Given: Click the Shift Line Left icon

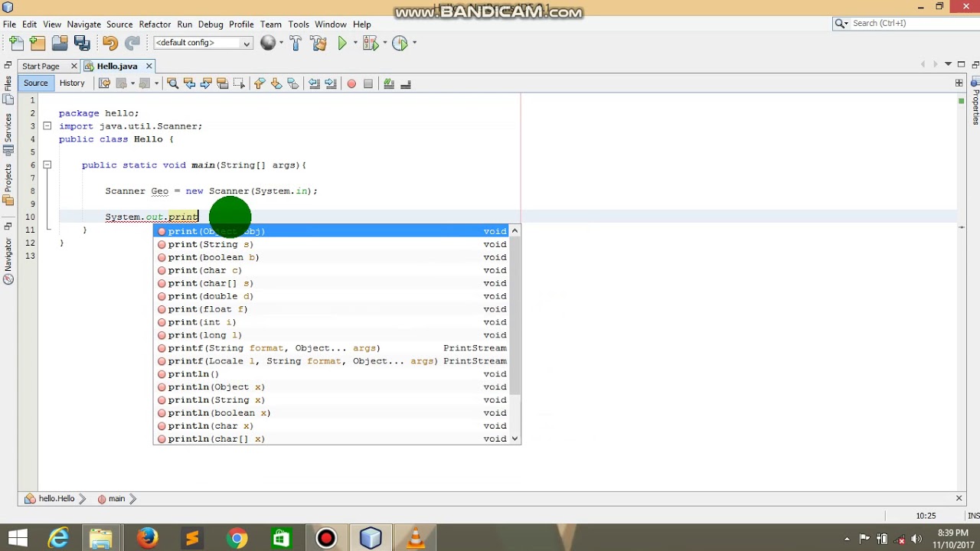Looking at the screenshot, I should pyautogui.click(x=314, y=83).
